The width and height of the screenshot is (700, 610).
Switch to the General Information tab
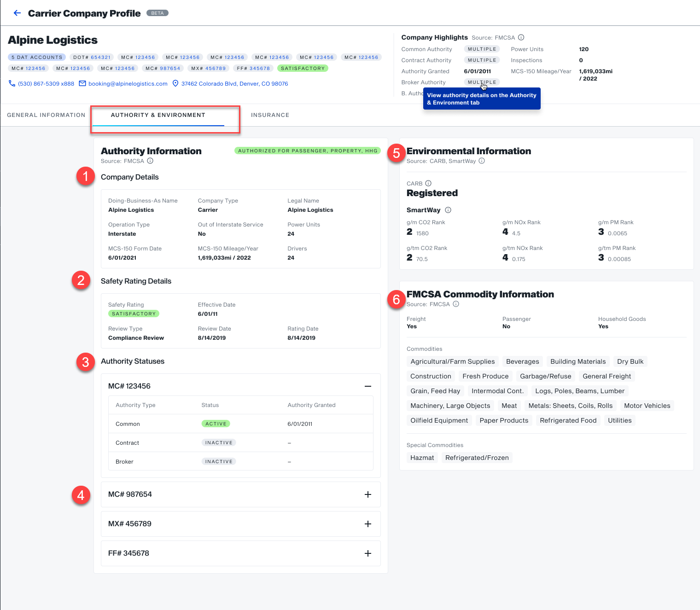46,115
